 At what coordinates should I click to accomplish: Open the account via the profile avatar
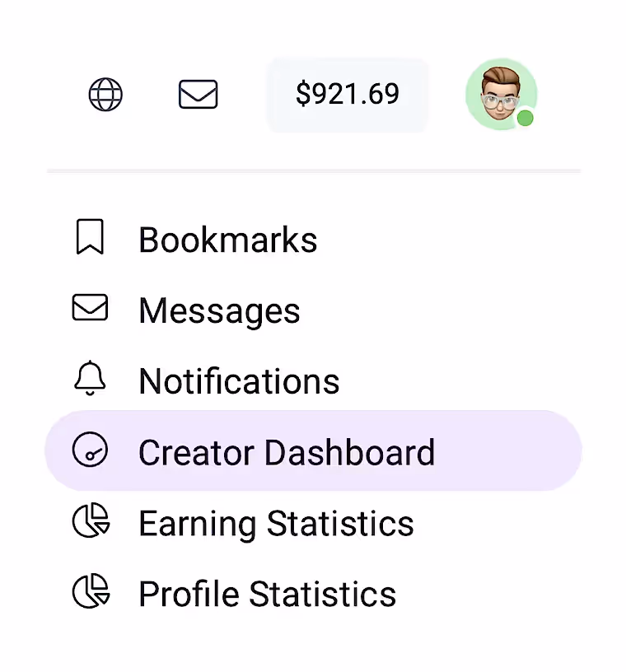coord(501,94)
